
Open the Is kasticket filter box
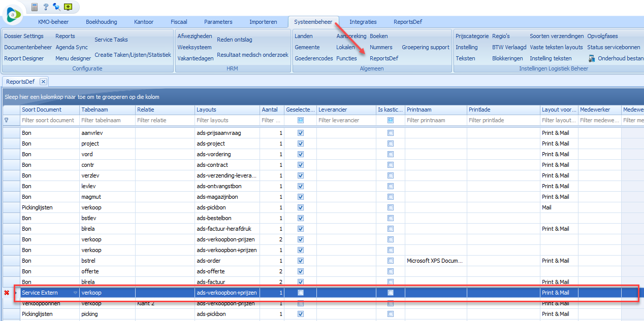(x=391, y=120)
